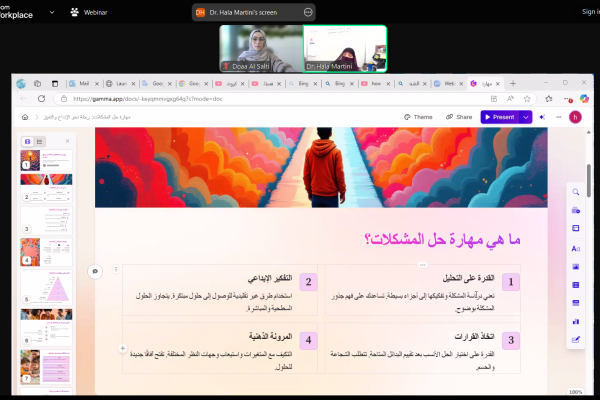This screenshot has width=600, height=400.
Task: Open text formatting tool in right sidebar
Action: coord(576,248)
